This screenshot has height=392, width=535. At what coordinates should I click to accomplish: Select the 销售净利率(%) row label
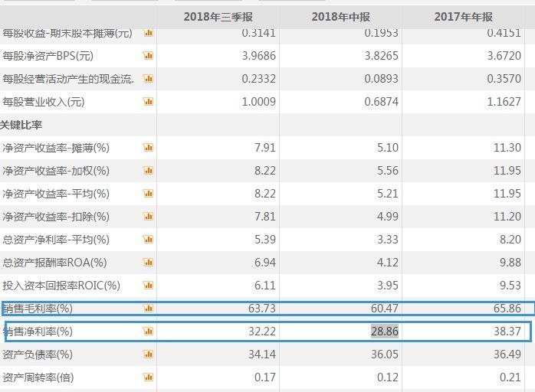(38, 332)
